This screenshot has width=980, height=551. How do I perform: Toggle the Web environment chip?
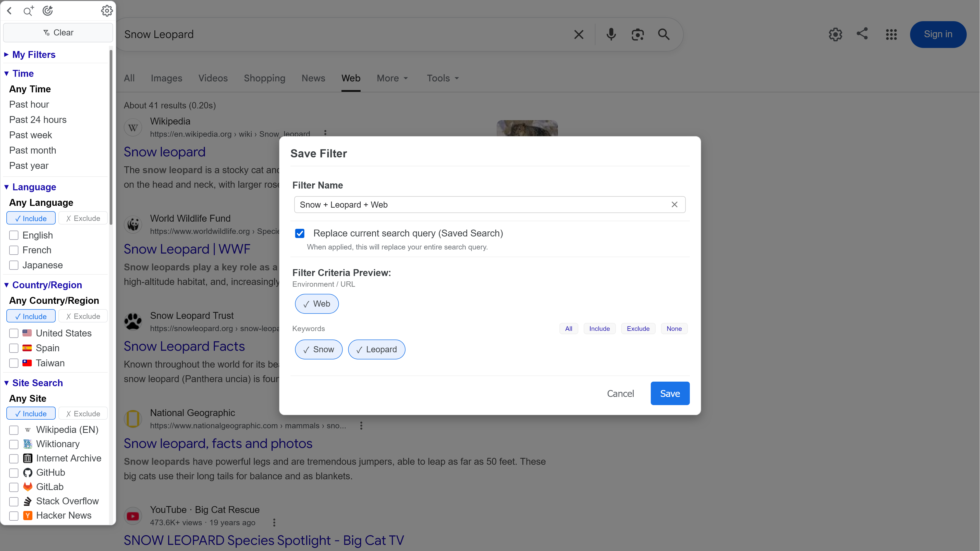pos(316,304)
